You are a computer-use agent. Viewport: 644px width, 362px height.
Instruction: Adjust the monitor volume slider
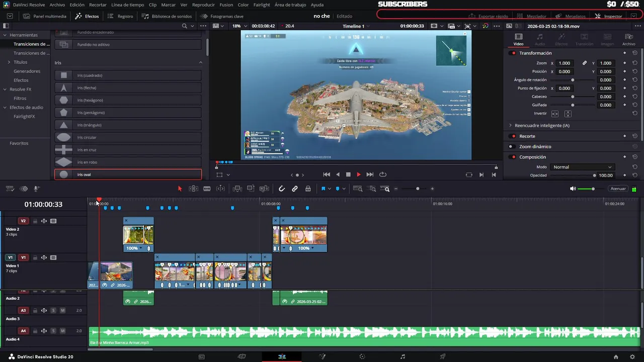click(593, 189)
